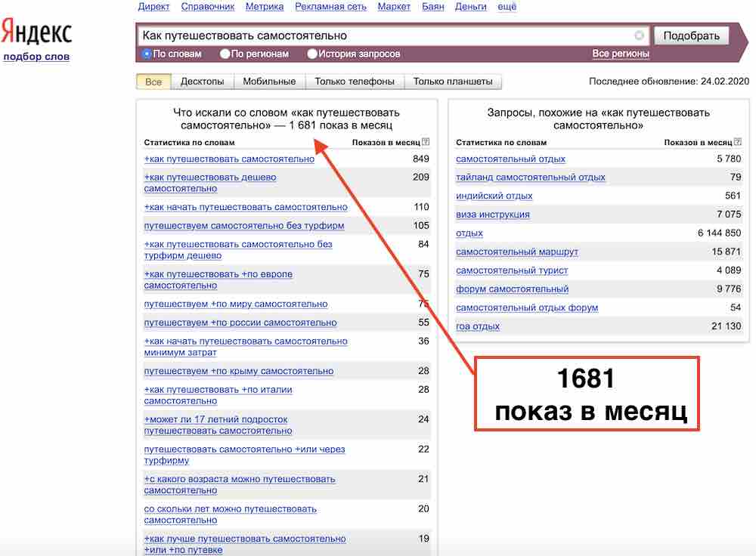Image resolution: width=756 pixels, height=556 pixels.
Task: Select the История запросов radio button
Action: (312, 54)
